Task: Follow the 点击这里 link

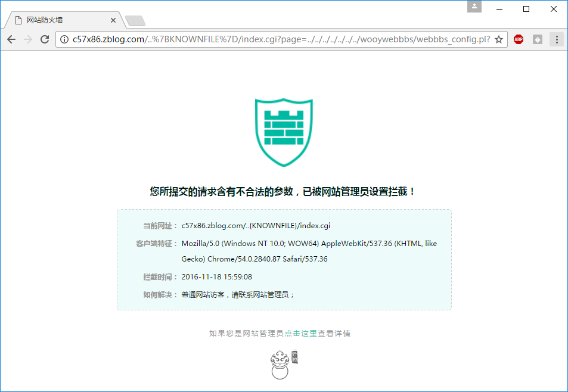Action: coord(301,334)
